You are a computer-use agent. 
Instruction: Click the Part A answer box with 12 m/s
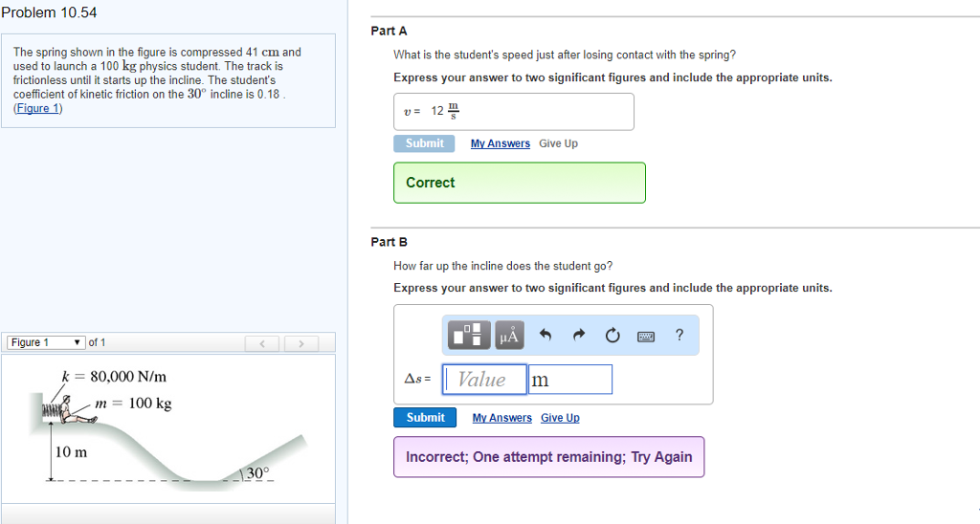[514, 112]
